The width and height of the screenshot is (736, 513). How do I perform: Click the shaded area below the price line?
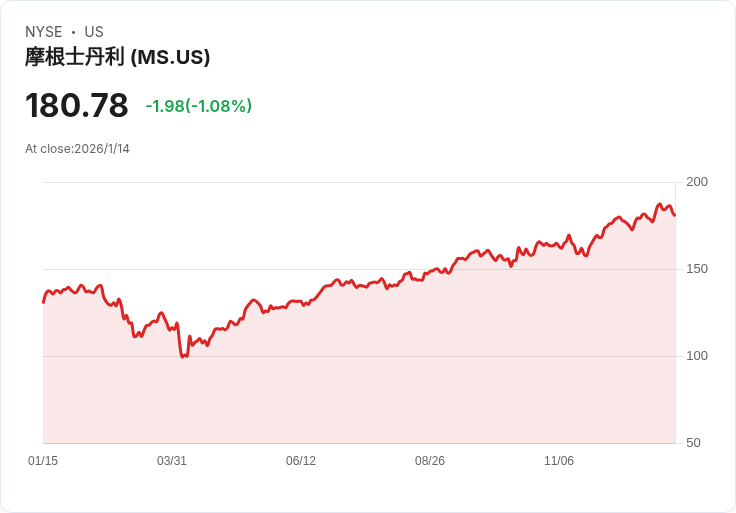pyautogui.click(x=400, y=380)
